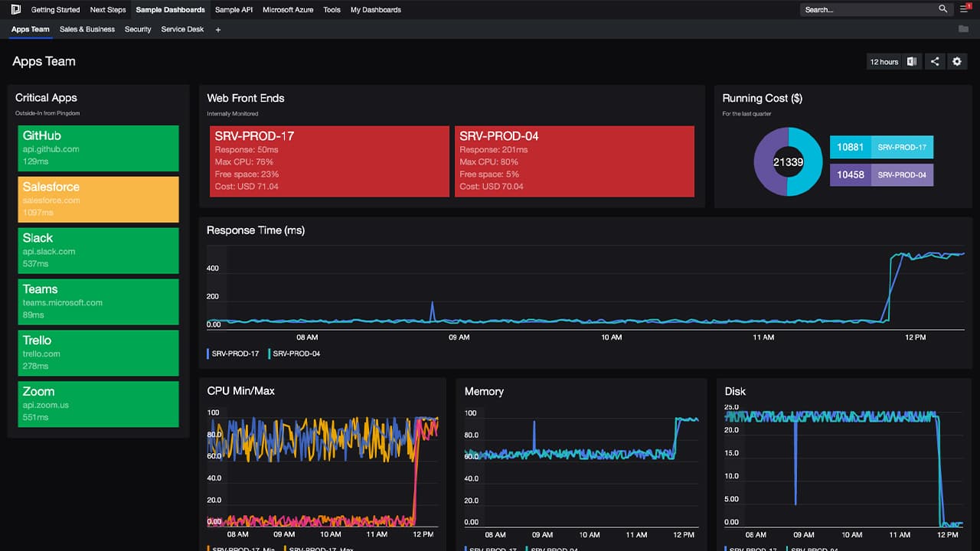
Task: Click the api.github.com address text
Action: 51,149
